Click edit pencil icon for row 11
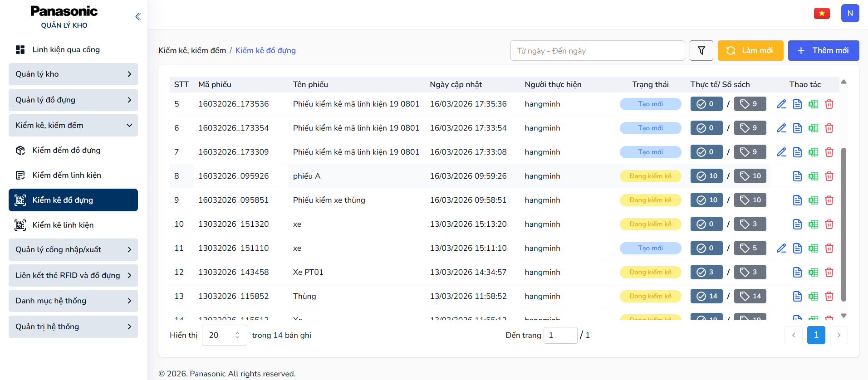Image resolution: width=868 pixels, height=380 pixels. [x=781, y=248]
